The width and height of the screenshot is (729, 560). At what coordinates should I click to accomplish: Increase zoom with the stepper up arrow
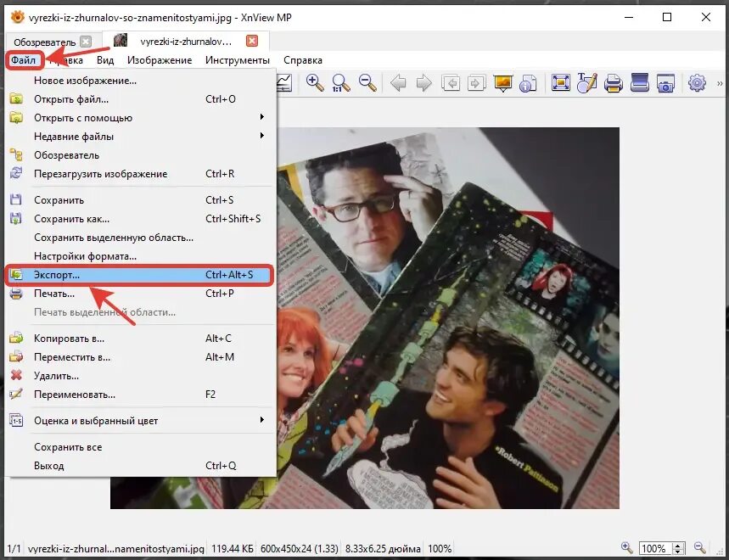(x=678, y=545)
